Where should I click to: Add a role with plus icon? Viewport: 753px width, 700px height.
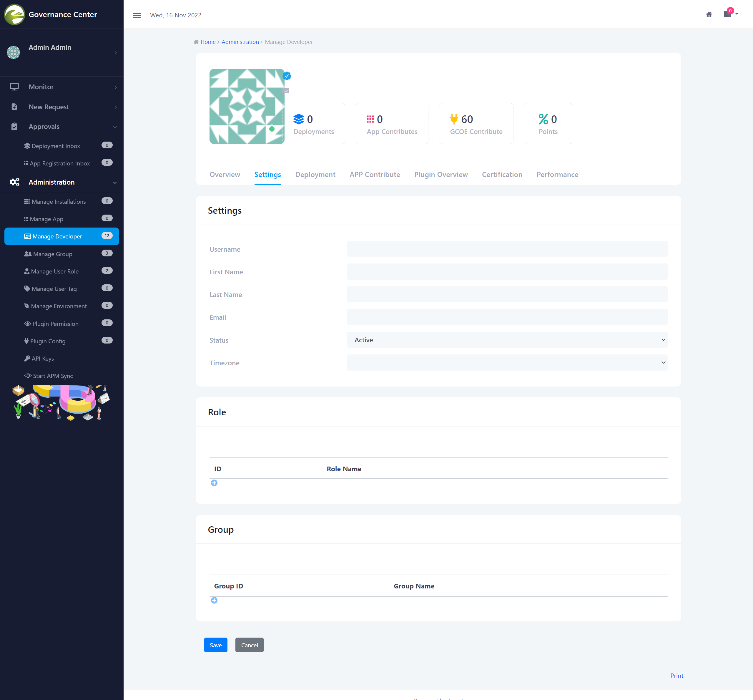214,483
